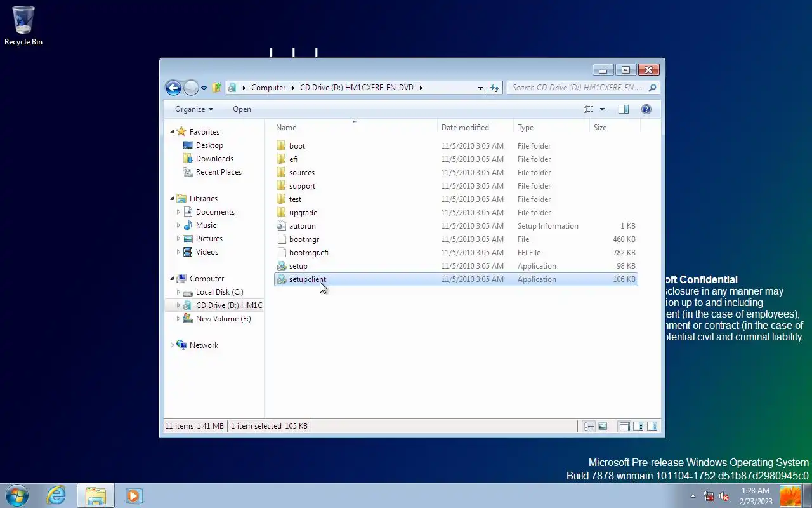Viewport: 812px width, 508px height.
Task: Click the bootmgr file icon
Action: coord(282,239)
